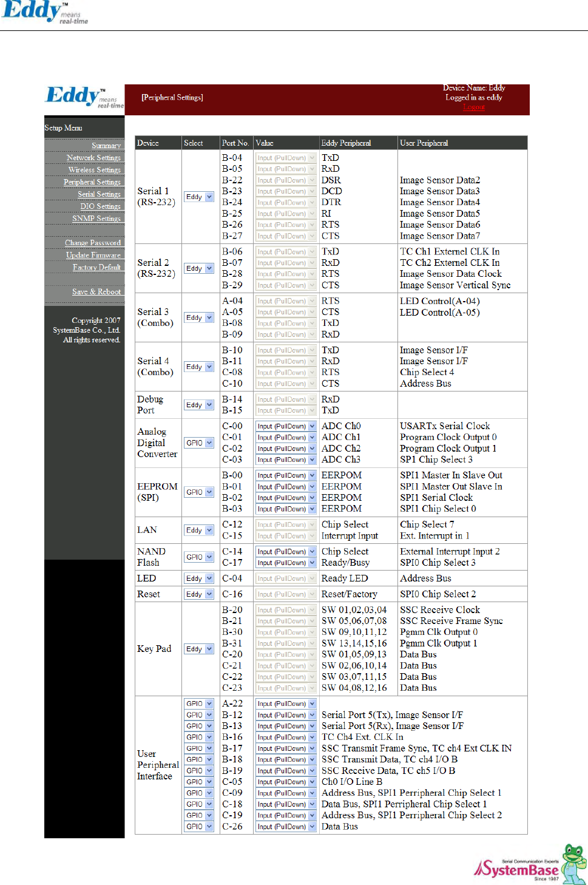Click Update Firmware link
The height and width of the screenshot is (885, 588).
coord(93,255)
